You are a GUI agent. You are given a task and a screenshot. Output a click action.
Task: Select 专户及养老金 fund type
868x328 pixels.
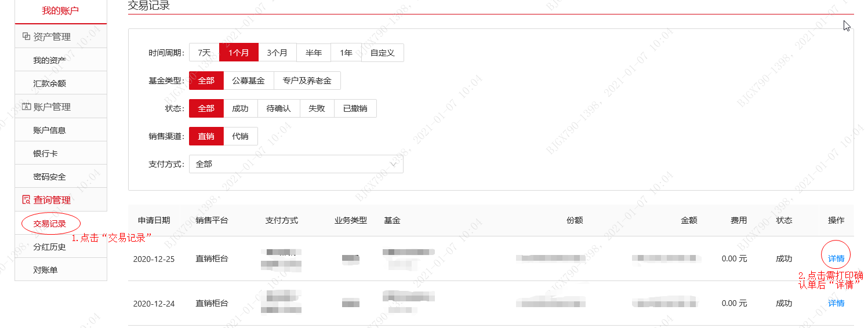pos(307,81)
